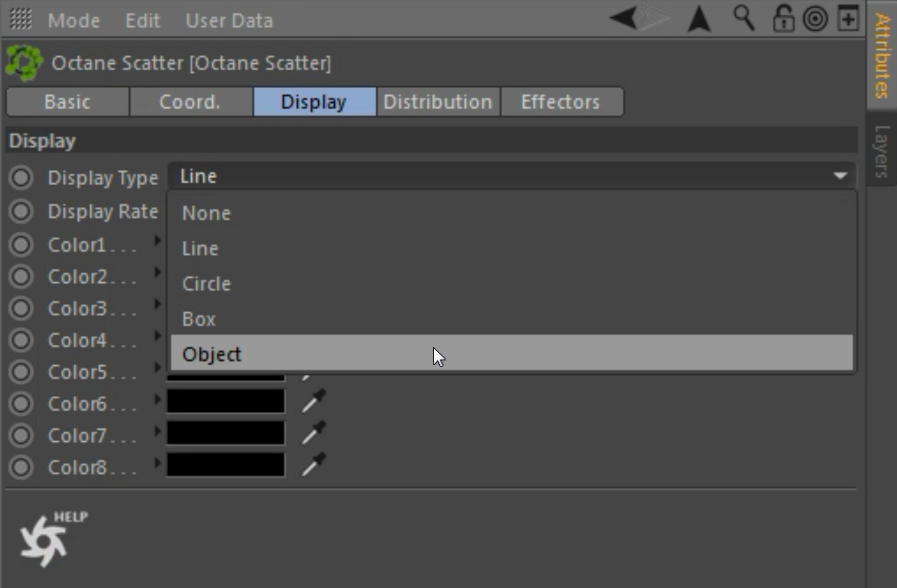
Task: Pick Color7 with the eyedropper
Action: click(314, 432)
